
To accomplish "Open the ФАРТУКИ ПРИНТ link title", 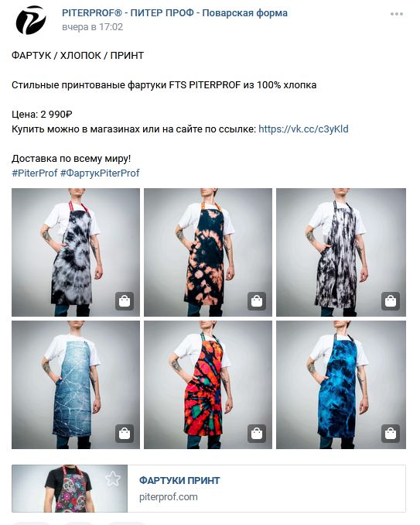I will click(x=179, y=480).
